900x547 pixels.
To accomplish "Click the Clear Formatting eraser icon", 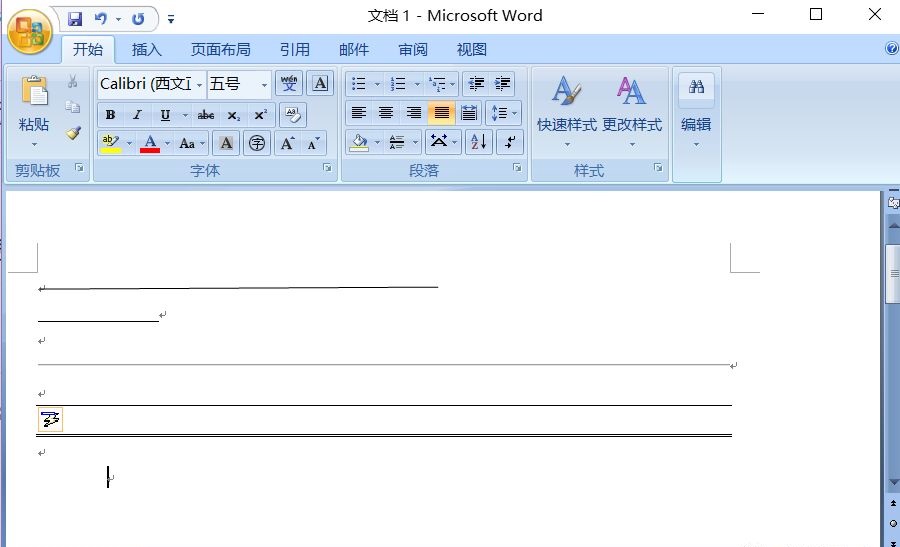I will tap(292, 114).
